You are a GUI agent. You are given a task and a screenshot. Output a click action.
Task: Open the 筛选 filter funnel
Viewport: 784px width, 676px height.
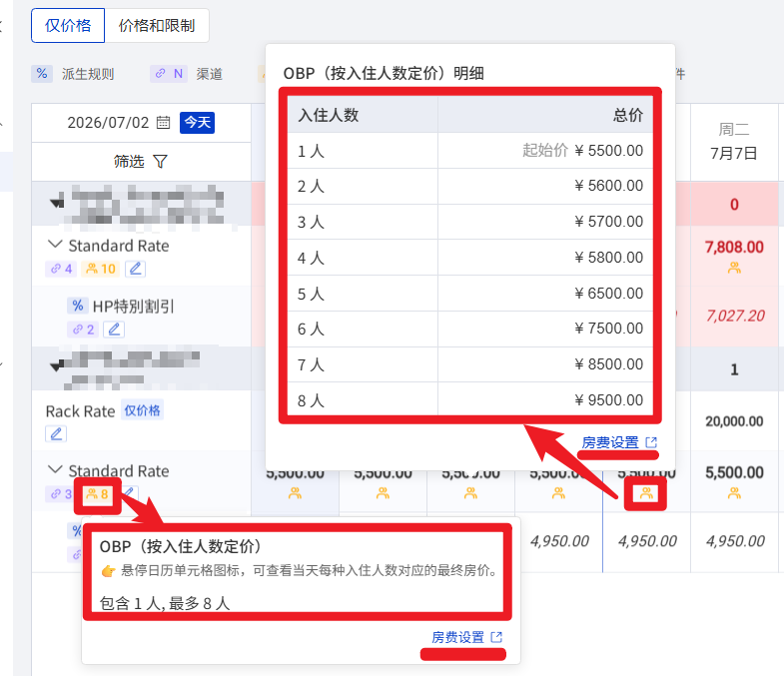[x=160, y=162]
